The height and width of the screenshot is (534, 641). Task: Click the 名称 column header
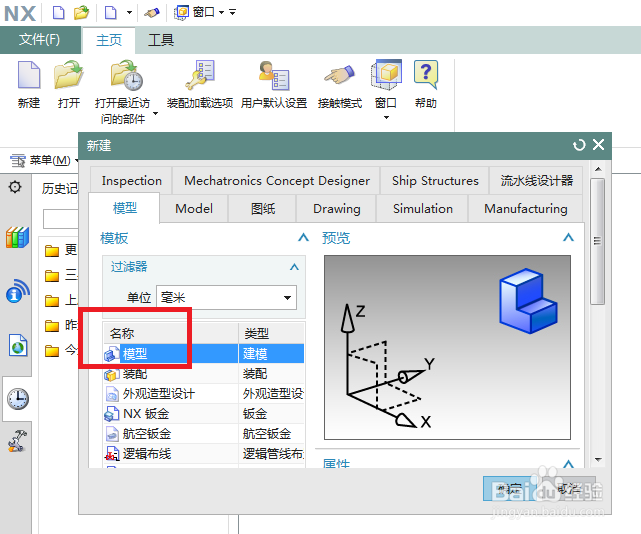coord(170,333)
